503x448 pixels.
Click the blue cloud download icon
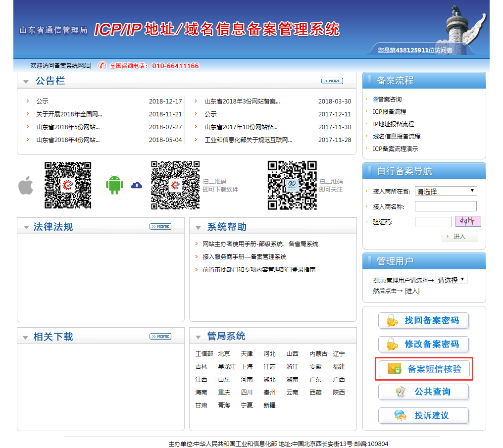137,185
